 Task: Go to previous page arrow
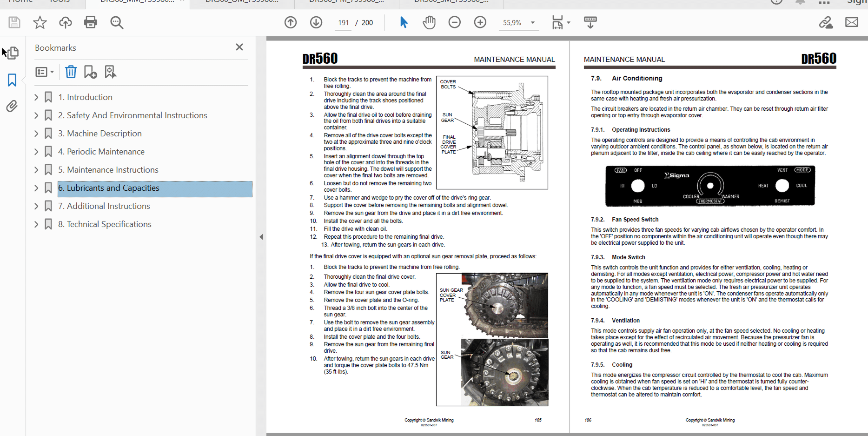(291, 22)
